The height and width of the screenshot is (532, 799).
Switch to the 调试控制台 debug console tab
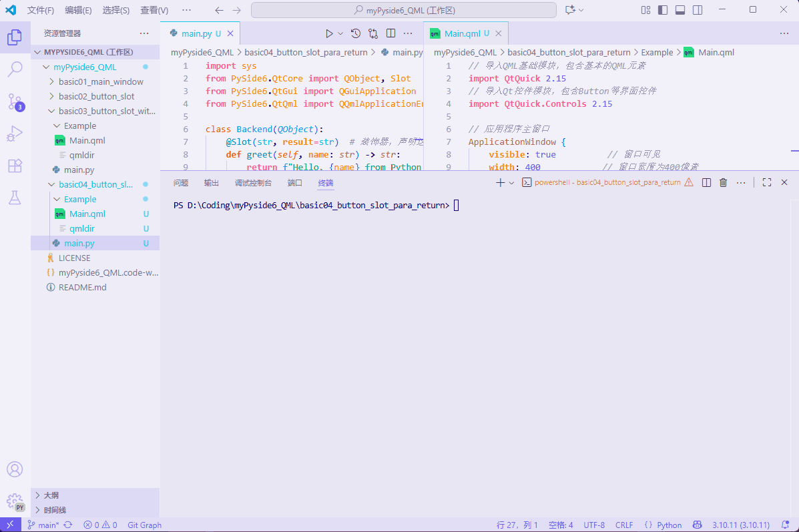(253, 183)
